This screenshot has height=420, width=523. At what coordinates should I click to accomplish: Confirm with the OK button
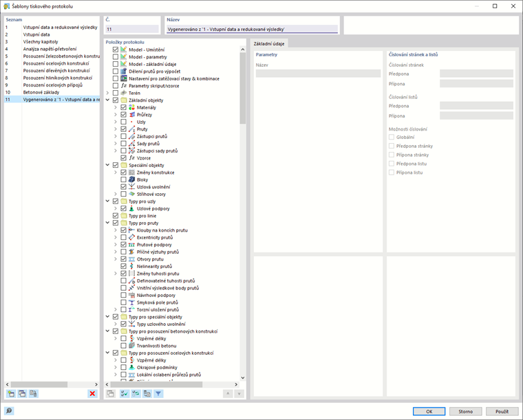pos(429,411)
